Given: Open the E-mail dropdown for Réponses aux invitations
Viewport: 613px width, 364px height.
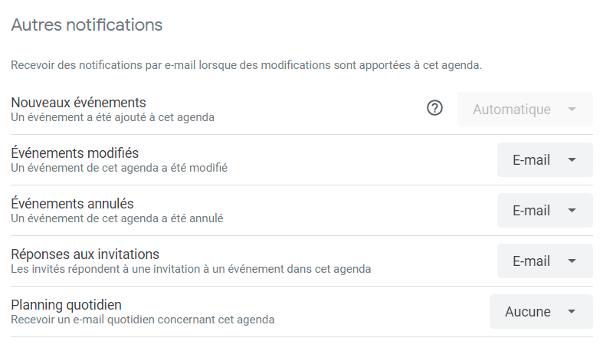Looking at the screenshot, I should [545, 261].
